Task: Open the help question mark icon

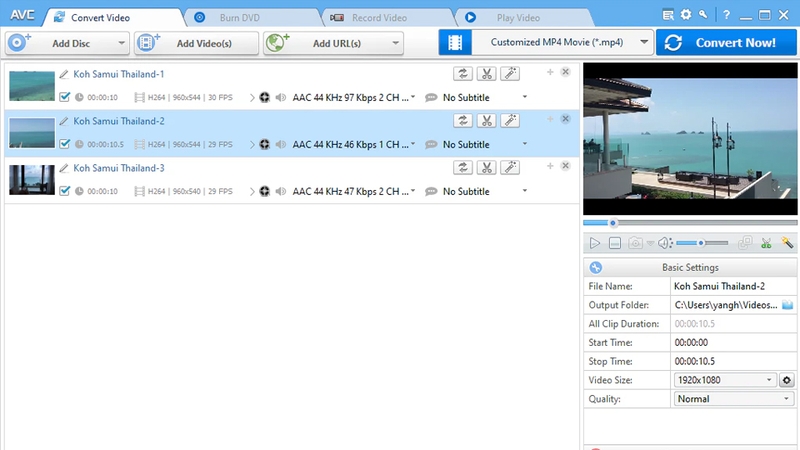Action: pos(727,15)
